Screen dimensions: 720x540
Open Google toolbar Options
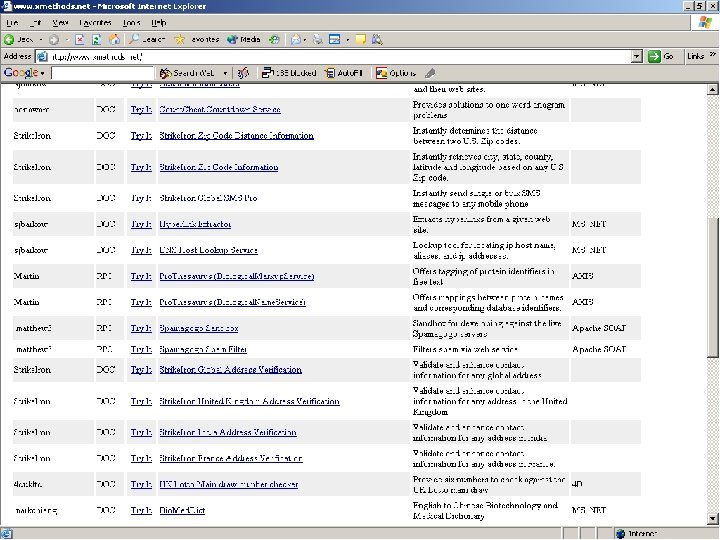[395, 73]
